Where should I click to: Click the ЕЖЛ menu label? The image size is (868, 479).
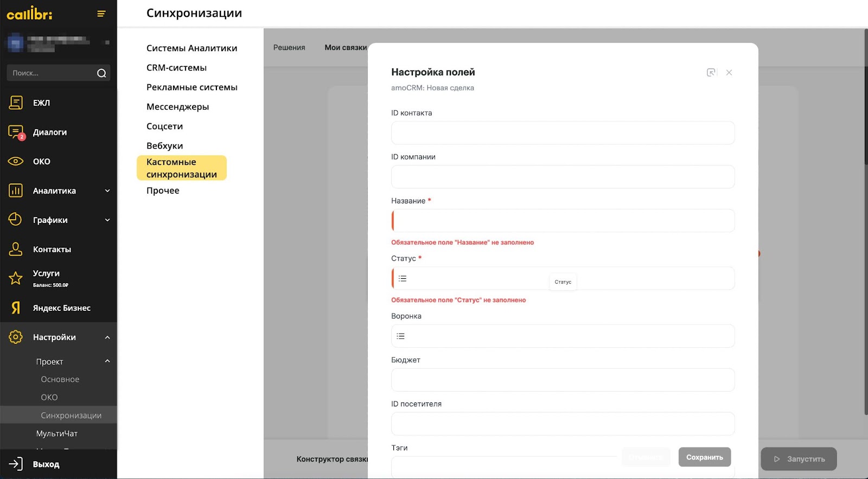point(41,103)
